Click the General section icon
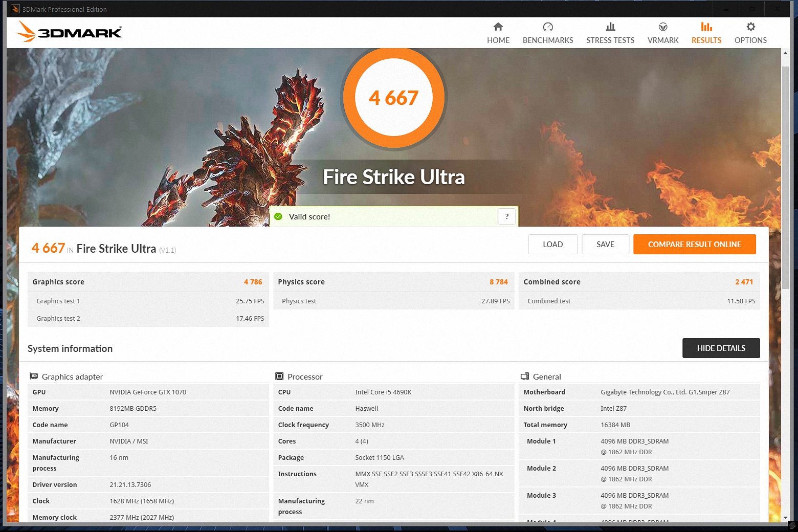The image size is (798, 532). coord(525,376)
